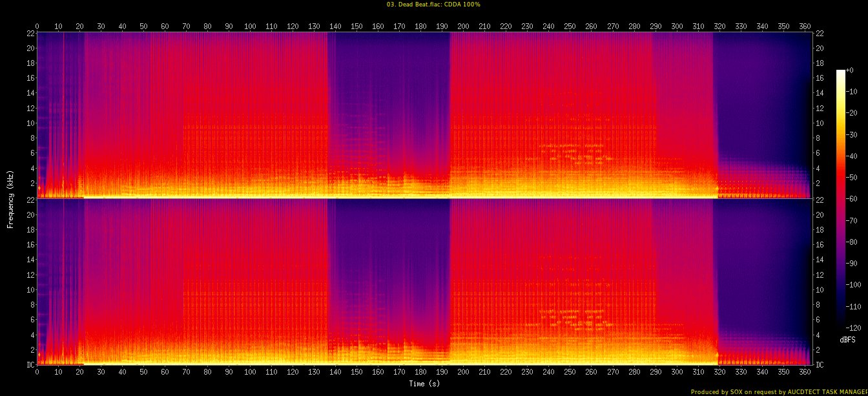
Task: Click the 'dBFS' label under color scale
Action: 847,339
